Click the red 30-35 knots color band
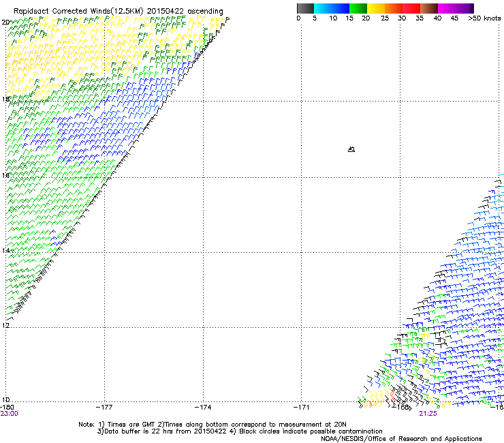Image resolution: width=504 pixels, height=443 pixels. tap(411, 8)
